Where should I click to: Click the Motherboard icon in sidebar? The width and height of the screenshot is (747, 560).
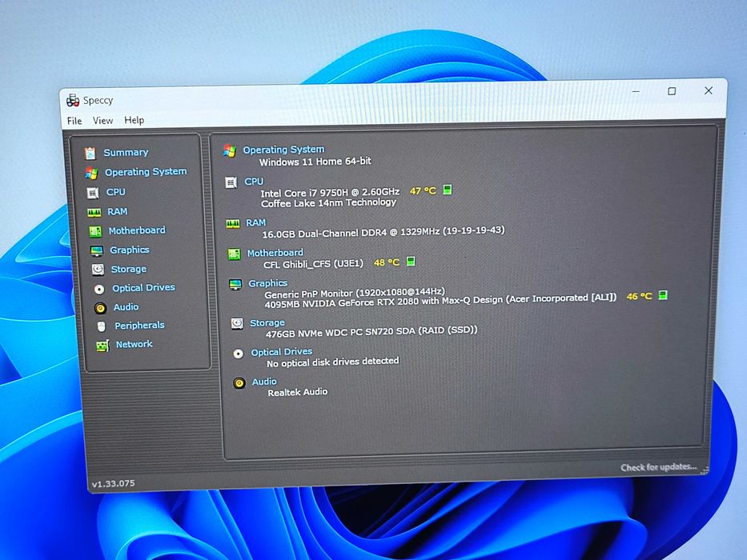(x=95, y=231)
